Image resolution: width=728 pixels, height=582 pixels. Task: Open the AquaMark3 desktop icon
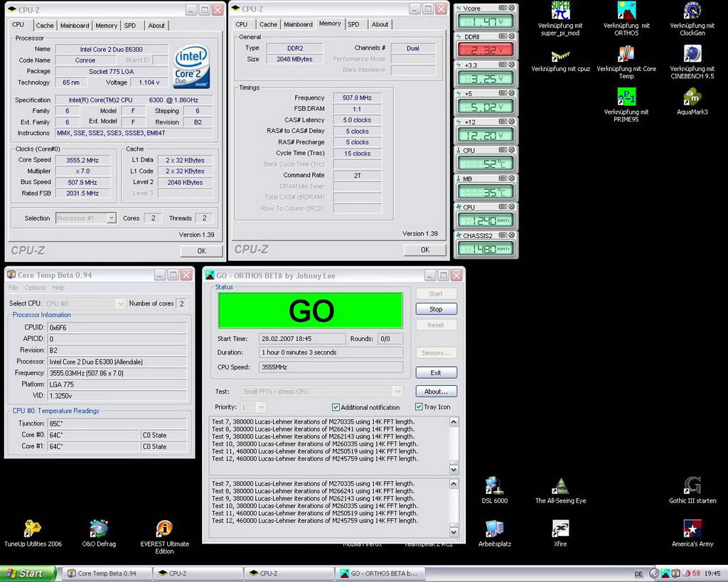692,102
